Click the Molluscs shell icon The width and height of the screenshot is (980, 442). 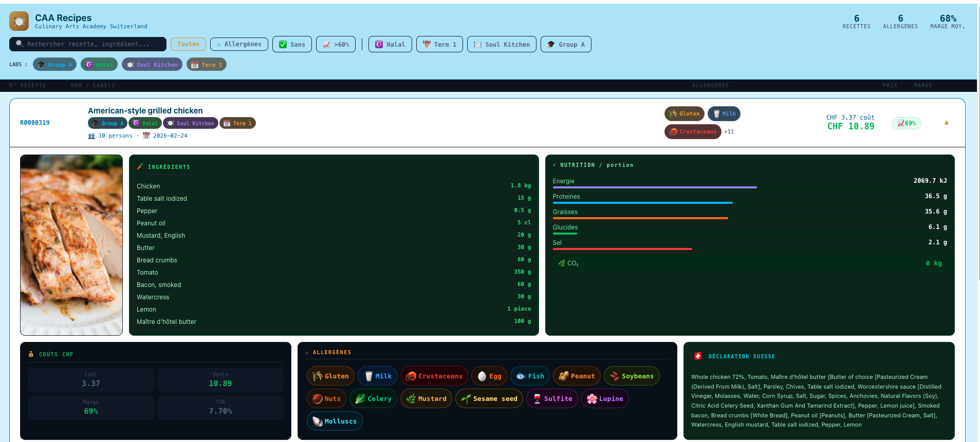317,421
